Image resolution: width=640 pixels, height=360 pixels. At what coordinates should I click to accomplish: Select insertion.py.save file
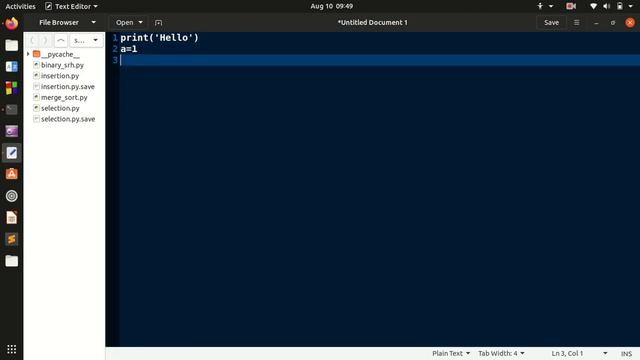tap(68, 87)
